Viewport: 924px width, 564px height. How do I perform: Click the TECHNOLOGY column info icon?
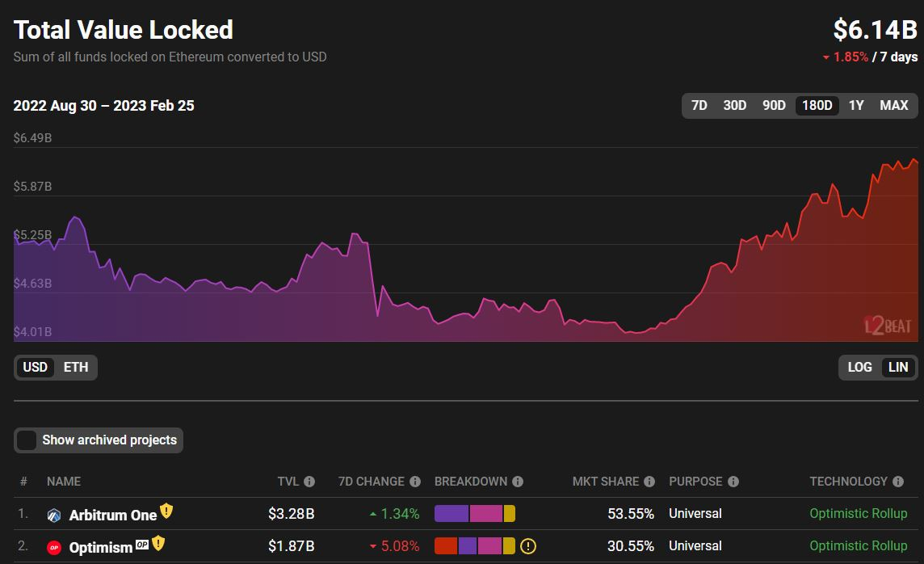point(898,482)
